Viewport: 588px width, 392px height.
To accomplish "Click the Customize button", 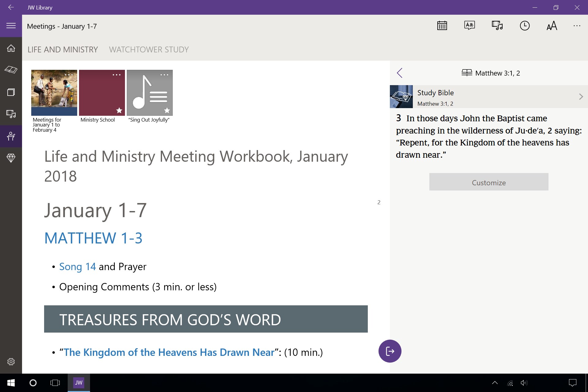I will coord(488,182).
